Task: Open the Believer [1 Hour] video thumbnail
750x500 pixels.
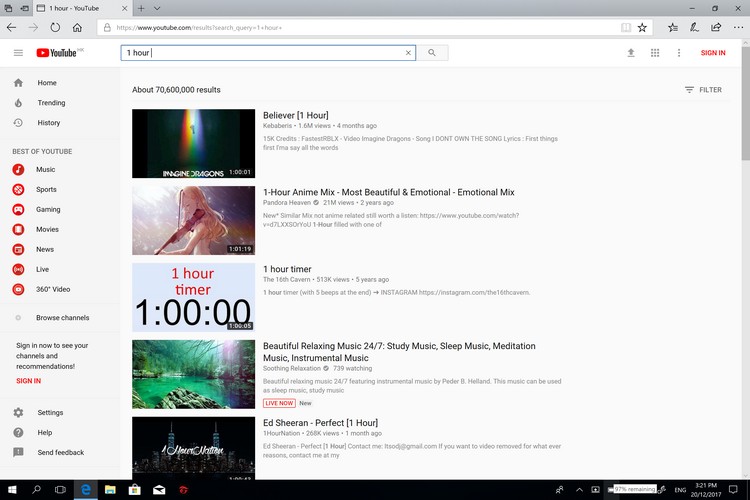Action: (x=193, y=144)
